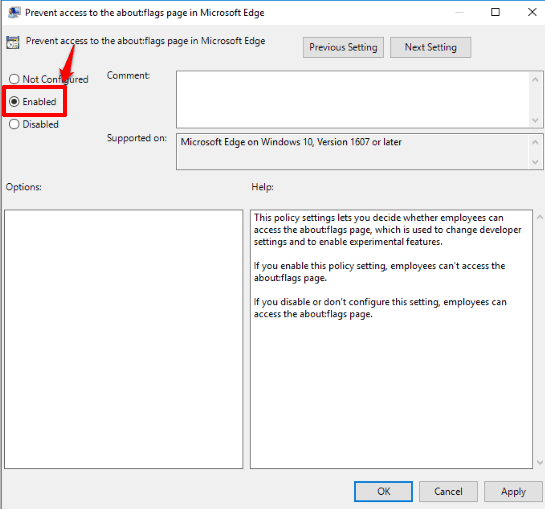Minimize the policy dialog window
The image size is (545, 509).
coord(459,12)
